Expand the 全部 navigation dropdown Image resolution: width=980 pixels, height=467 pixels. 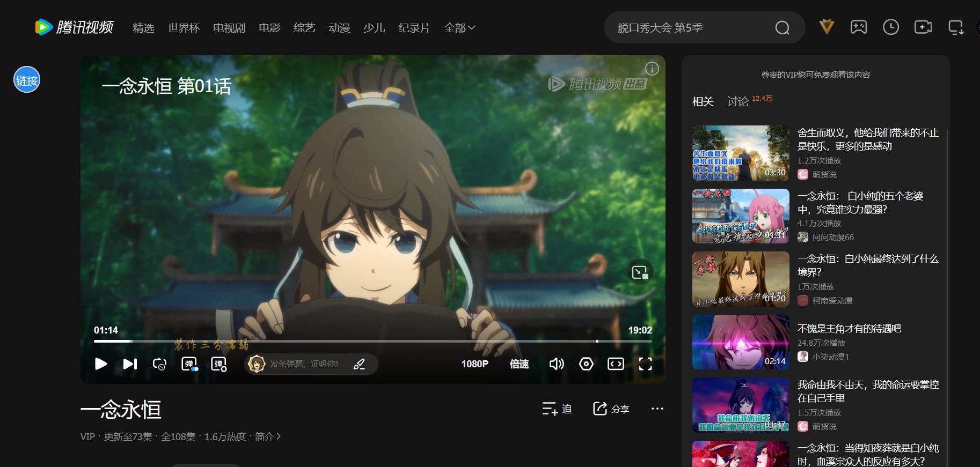[x=460, y=28]
